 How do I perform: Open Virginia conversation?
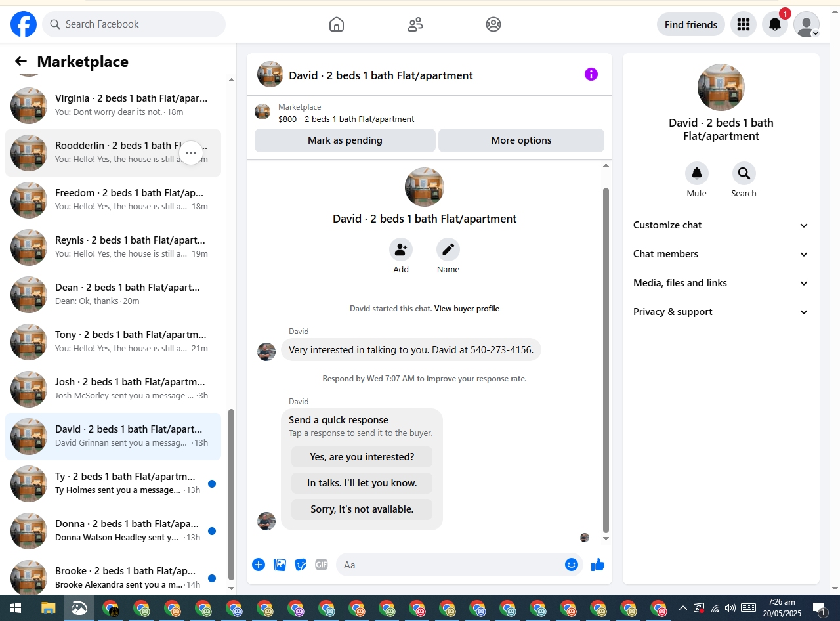point(113,105)
